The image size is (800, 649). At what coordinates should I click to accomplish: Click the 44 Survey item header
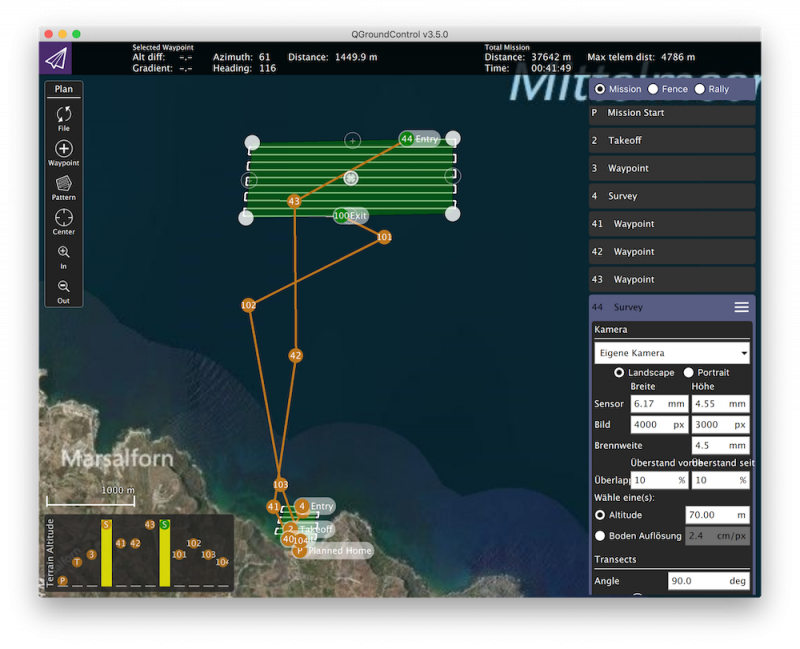tap(672, 307)
